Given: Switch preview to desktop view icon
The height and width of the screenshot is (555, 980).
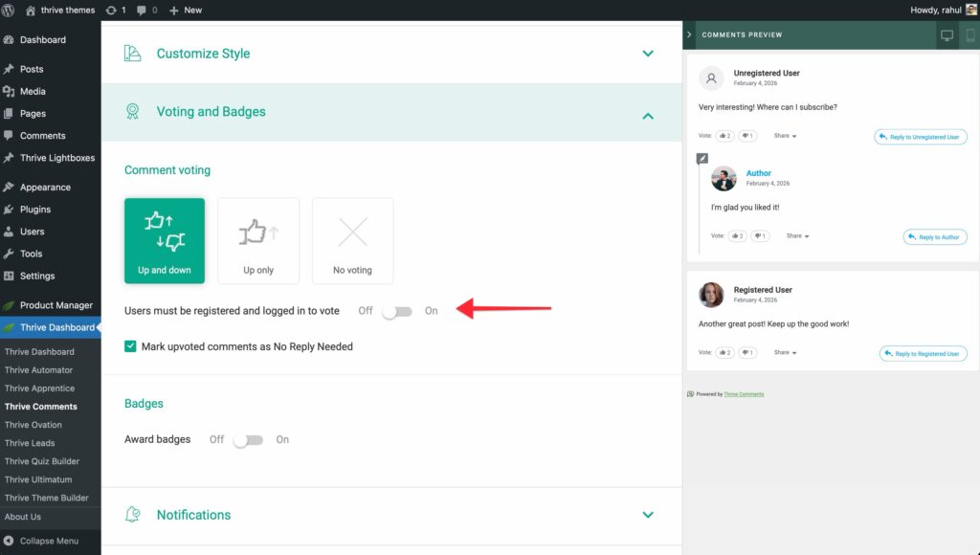Looking at the screenshot, I should coord(947,35).
